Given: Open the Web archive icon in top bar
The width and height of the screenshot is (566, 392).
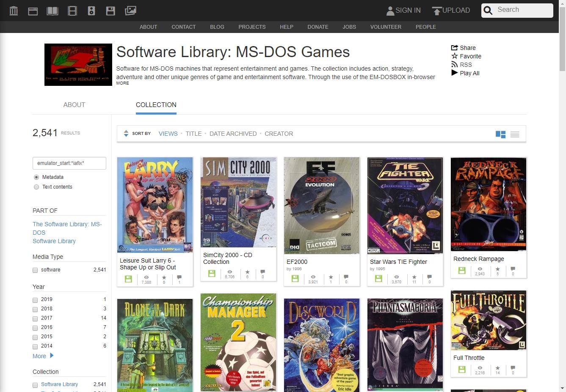Looking at the screenshot, I should pos(33,11).
